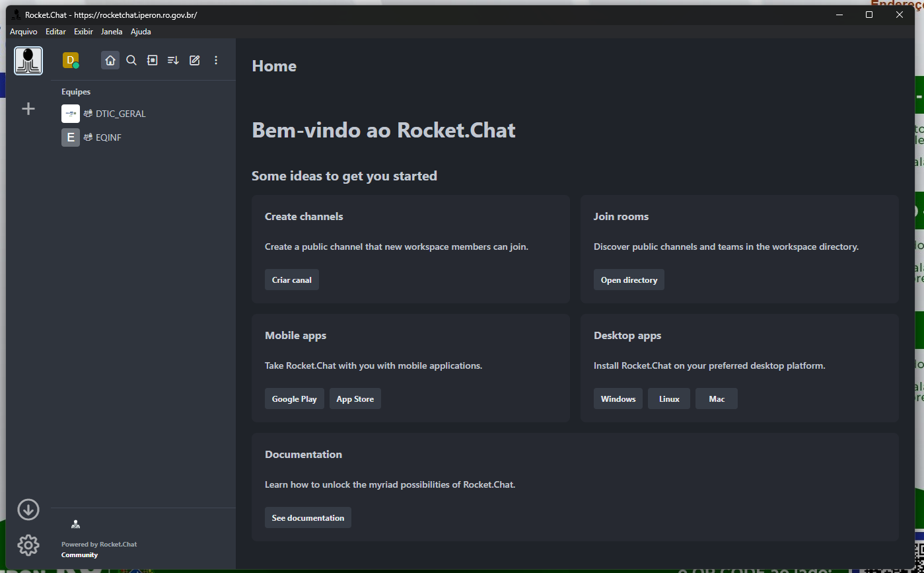Screen dimensions: 924x573
Task: Click the Desktop apps card heading
Action: [x=627, y=336]
